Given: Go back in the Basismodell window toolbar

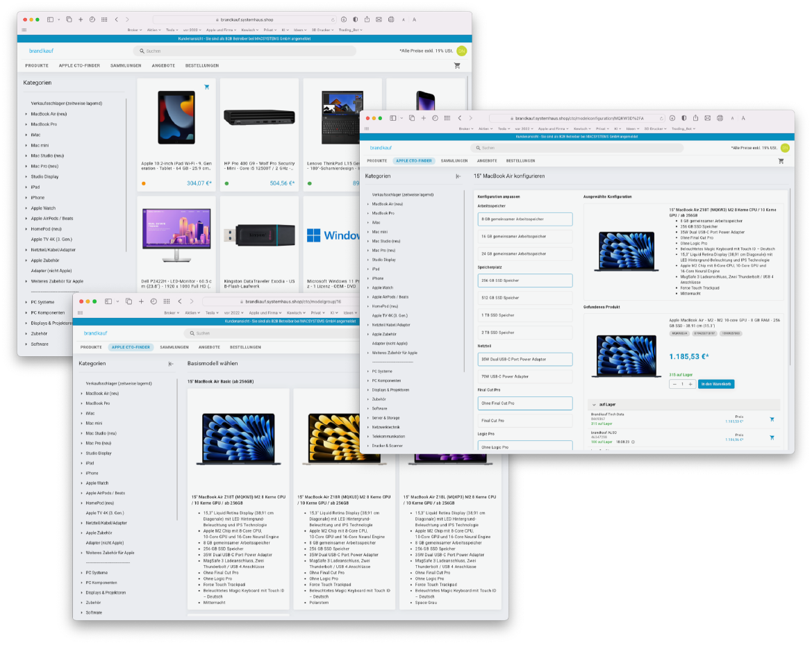Looking at the screenshot, I should pyautogui.click(x=180, y=301).
